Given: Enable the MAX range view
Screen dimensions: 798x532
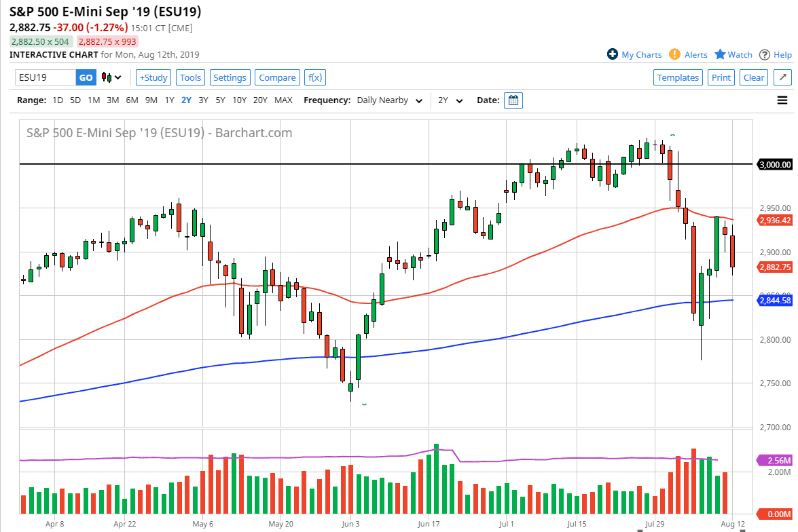Looking at the screenshot, I should 283,100.
